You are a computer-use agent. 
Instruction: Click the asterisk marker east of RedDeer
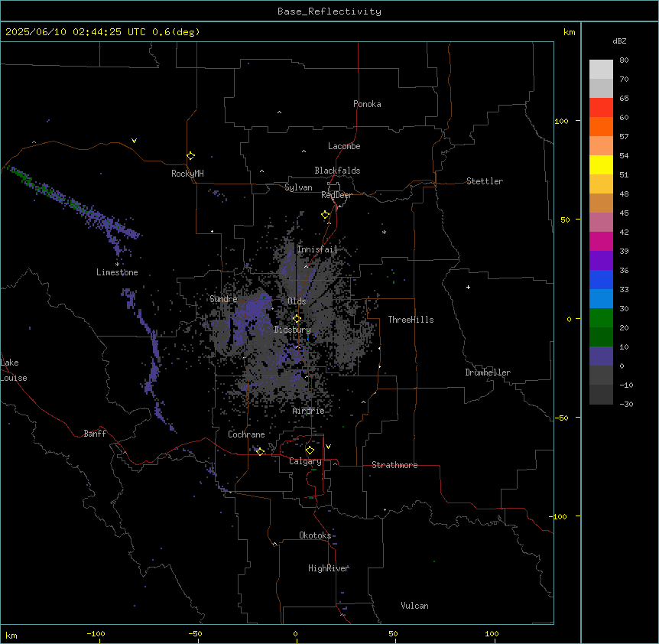tap(384, 232)
